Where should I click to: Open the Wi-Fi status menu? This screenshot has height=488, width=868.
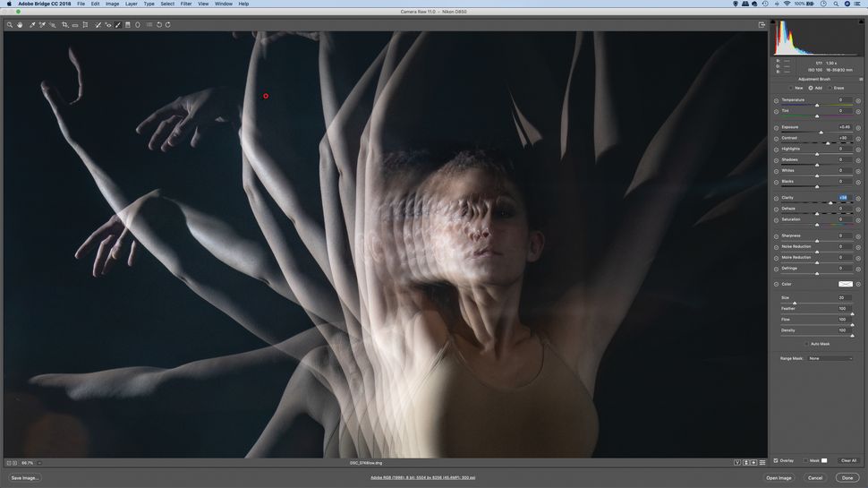point(787,4)
